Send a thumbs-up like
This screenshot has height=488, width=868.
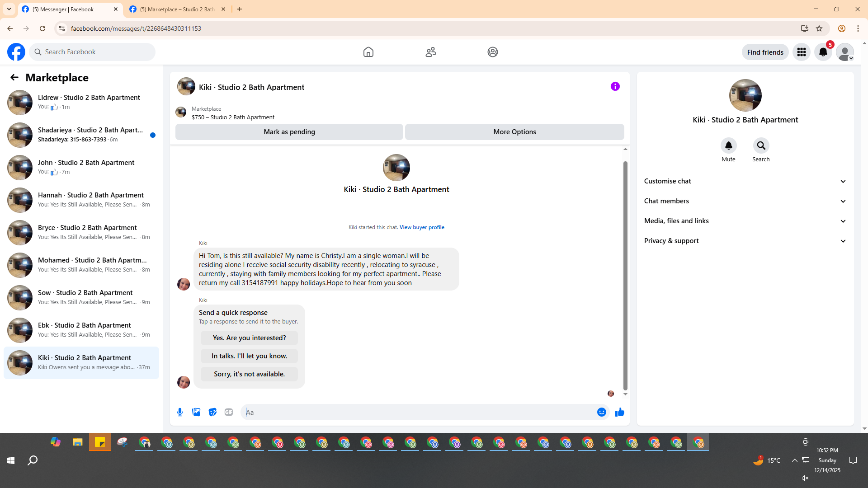tap(619, 412)
